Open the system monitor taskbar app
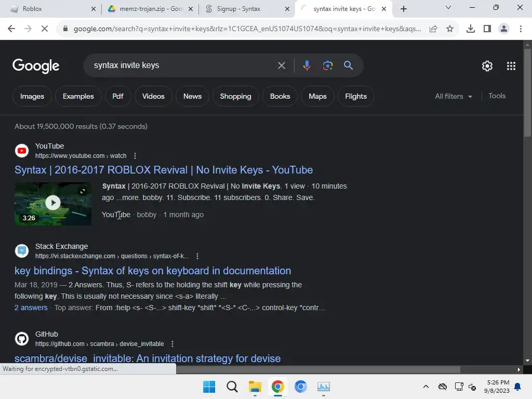 pos(323,387)
